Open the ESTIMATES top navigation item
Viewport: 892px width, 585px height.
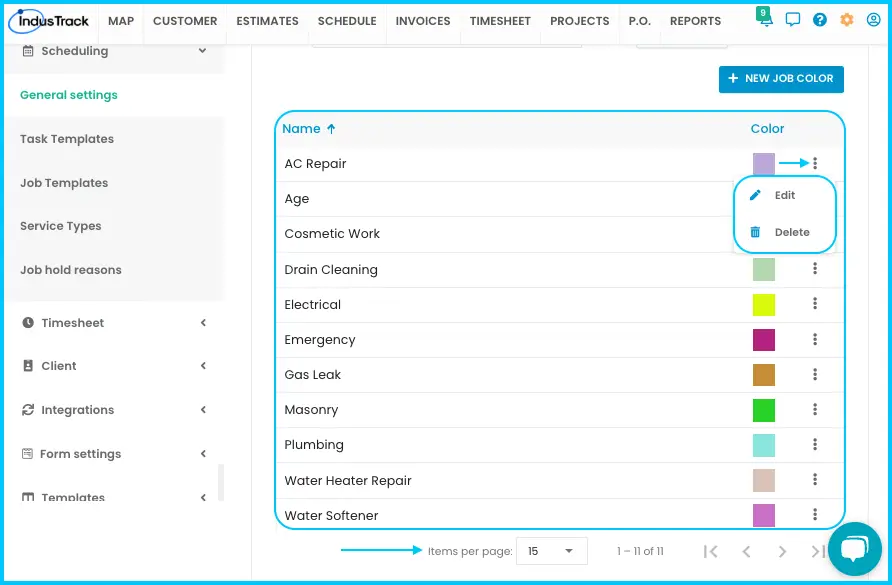(x=267, y=21)
